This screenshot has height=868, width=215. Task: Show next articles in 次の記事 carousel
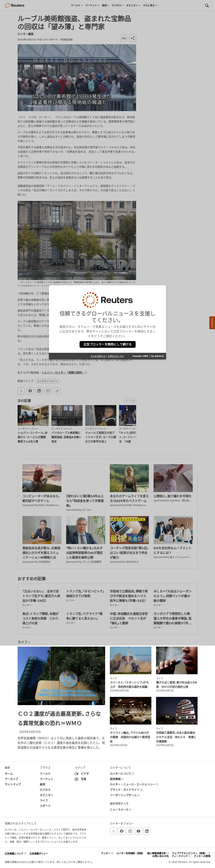point(133,400)
